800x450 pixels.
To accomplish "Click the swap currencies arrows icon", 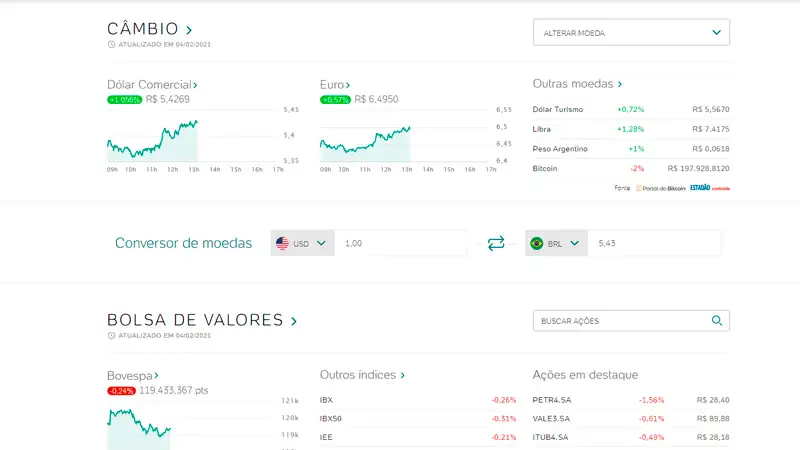I will [496, 243].
